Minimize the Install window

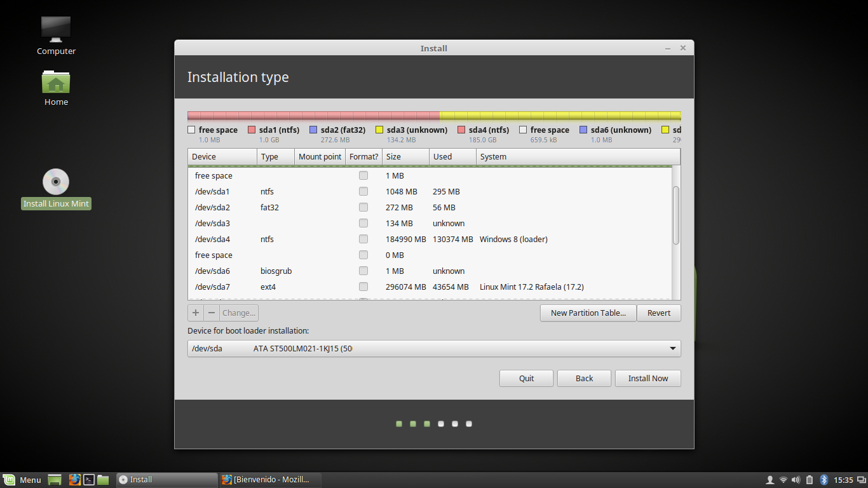coord(668,48)
